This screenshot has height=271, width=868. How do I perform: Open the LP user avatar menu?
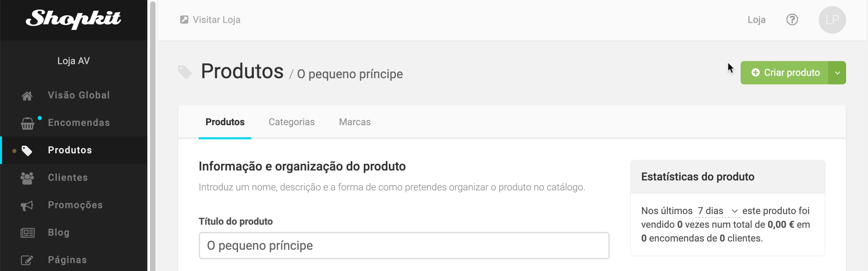pos(832,20)
